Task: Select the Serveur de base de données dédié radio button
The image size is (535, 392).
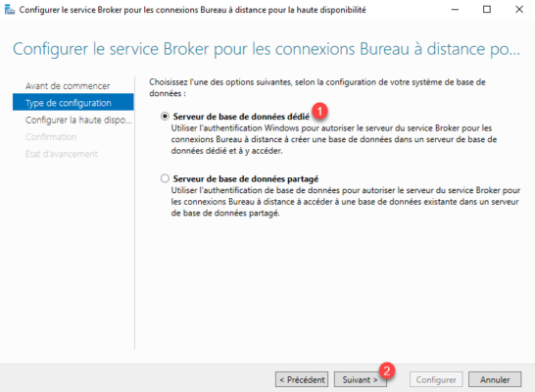Action: pyautogui.click(x=165, y=117)
